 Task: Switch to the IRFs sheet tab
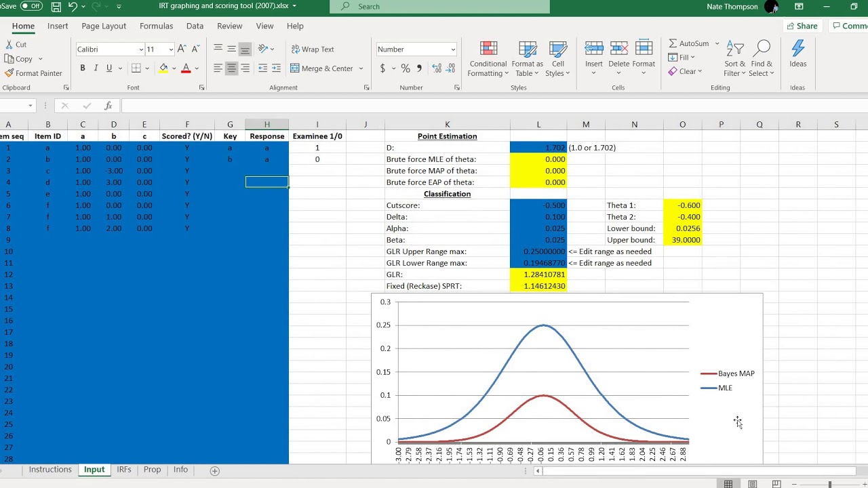123,470
